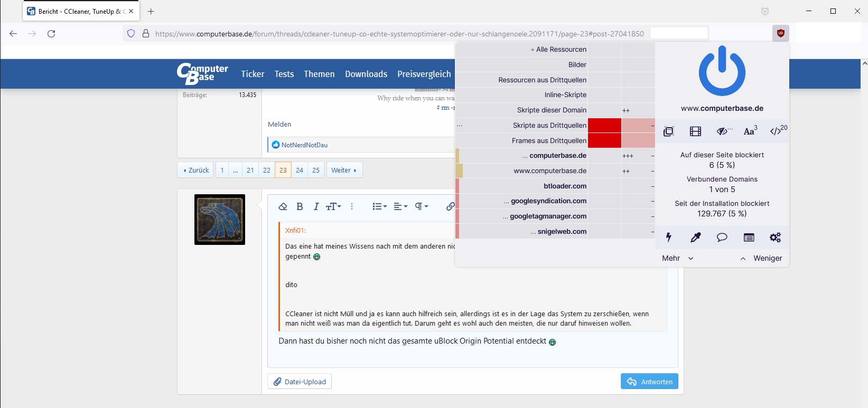
Task: Open the pagination ellipsis page jump
Action: [x=236, y=170]
